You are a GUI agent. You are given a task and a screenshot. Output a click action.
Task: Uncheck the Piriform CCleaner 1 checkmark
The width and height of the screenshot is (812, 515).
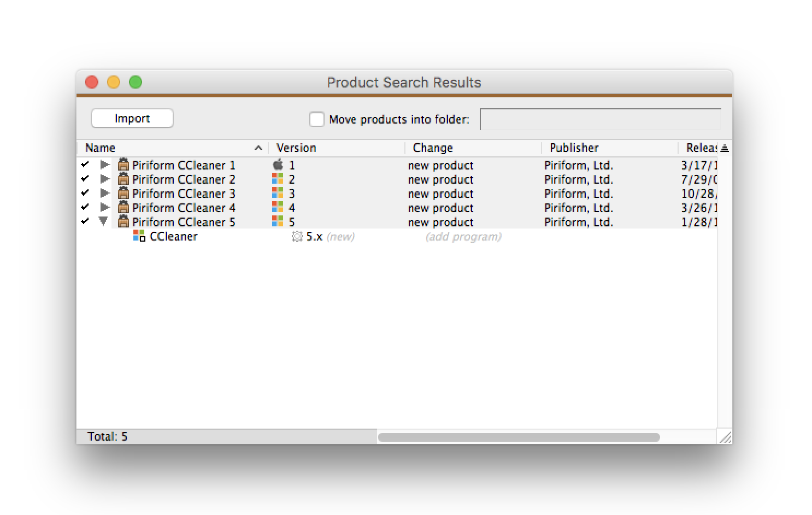[x=85, y=164]
